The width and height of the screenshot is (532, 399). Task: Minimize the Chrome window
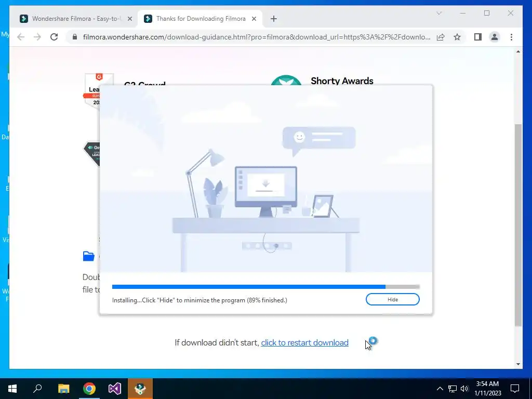[463, 13]
